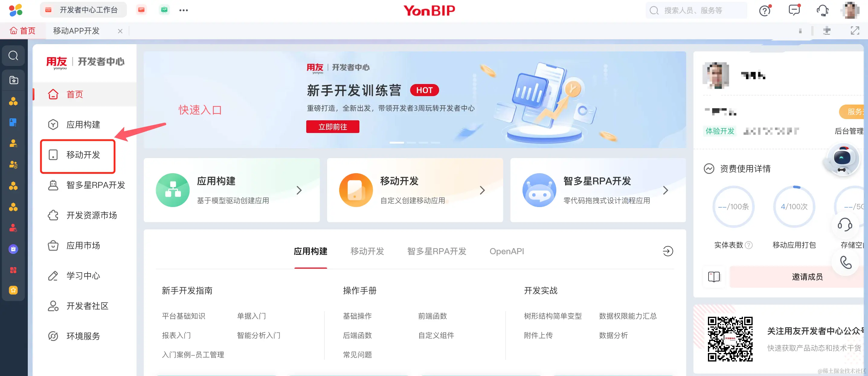Viewport: 868px width, 376px height.
Task: Click the purple clipboard sidebar icon
Action: [x=14, y=249]
